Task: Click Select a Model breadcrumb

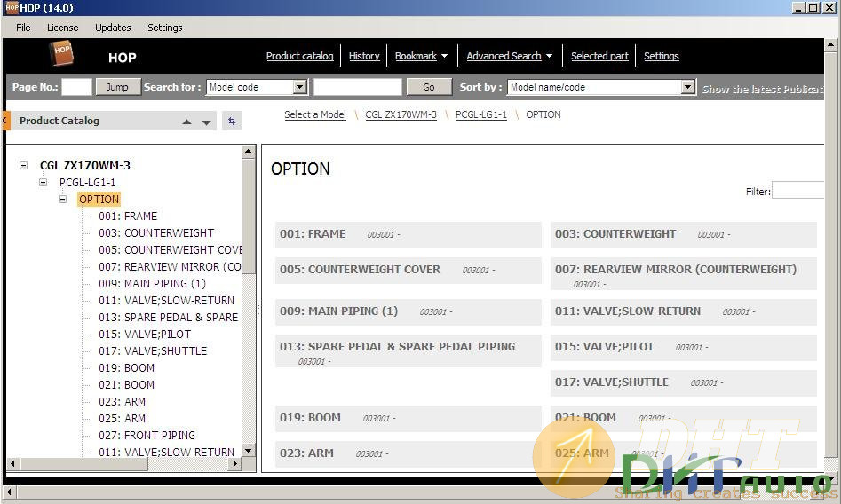Action: click(x=315, y=114)
